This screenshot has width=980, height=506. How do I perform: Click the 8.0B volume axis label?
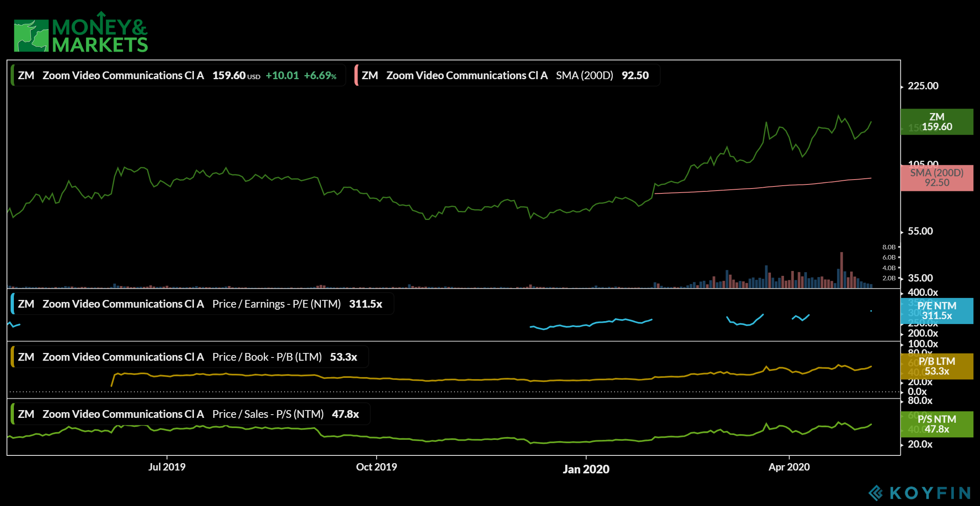889,247
